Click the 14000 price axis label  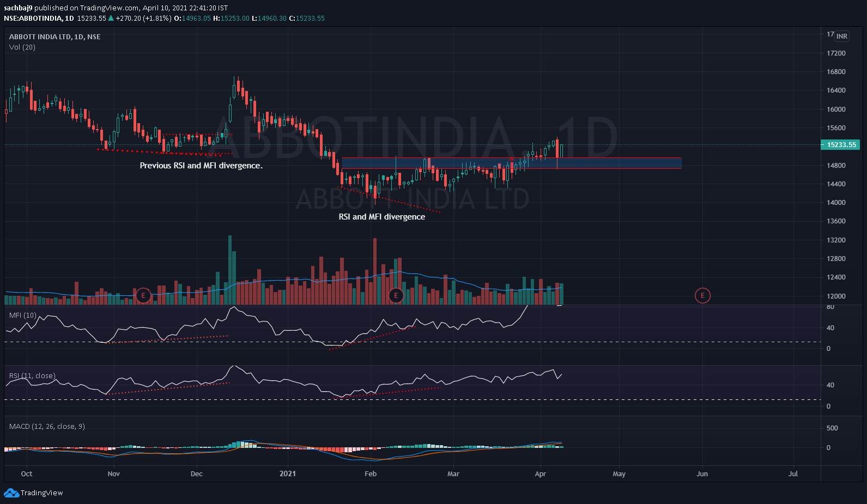coord(836,202)
